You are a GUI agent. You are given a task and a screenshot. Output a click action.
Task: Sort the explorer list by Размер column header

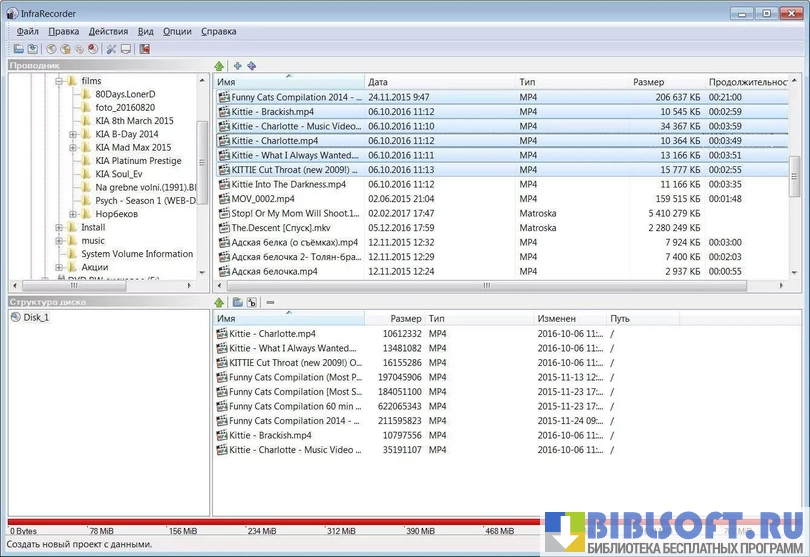(x=648, y=82)
